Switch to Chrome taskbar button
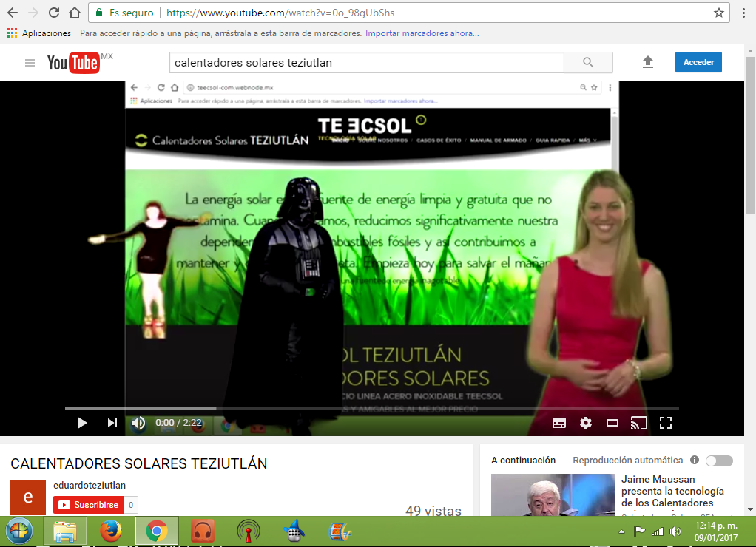The height and width of the screenshot is (547, 756). point(157,531)
